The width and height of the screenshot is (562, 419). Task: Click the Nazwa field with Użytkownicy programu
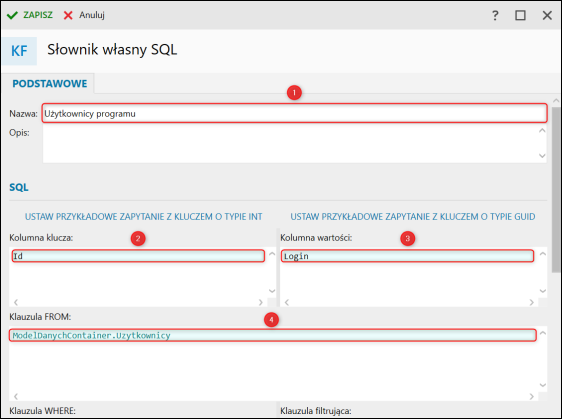point(294,114)
